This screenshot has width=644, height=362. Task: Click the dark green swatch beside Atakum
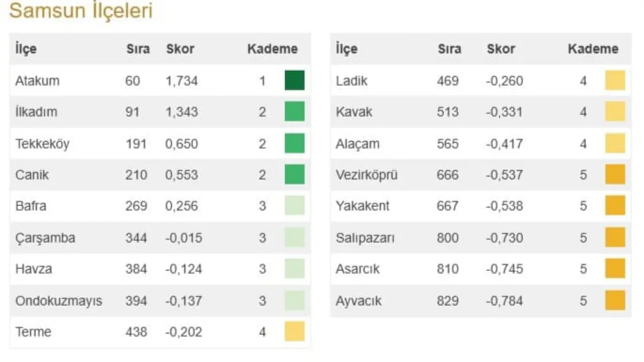click(x=294, y=81)
